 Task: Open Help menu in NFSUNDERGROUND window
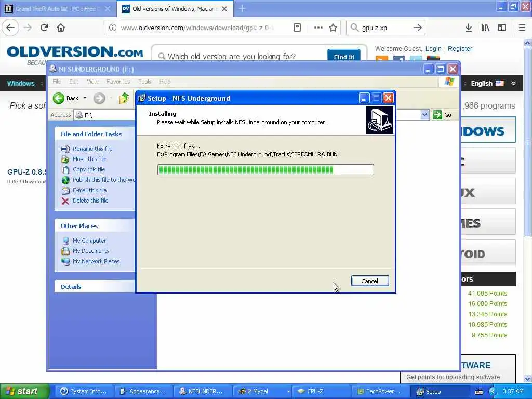coord(165,82)
